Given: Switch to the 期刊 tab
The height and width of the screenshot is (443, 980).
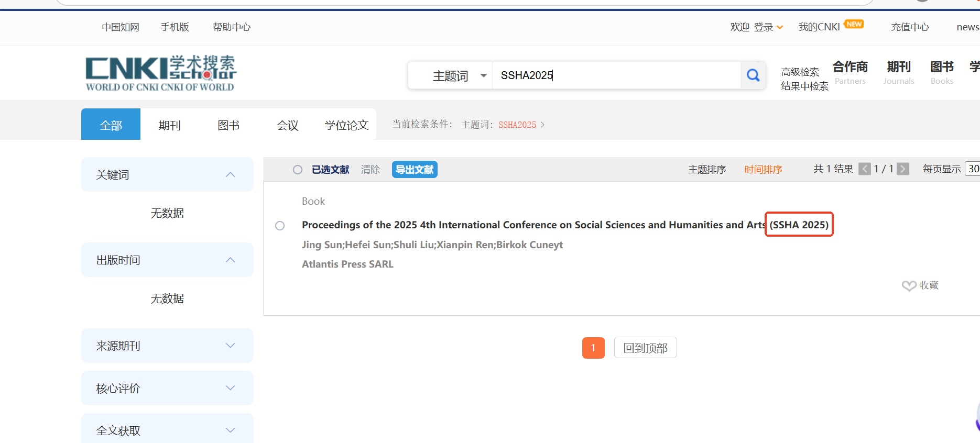Looking at the screenshot, I should point(169,125).
